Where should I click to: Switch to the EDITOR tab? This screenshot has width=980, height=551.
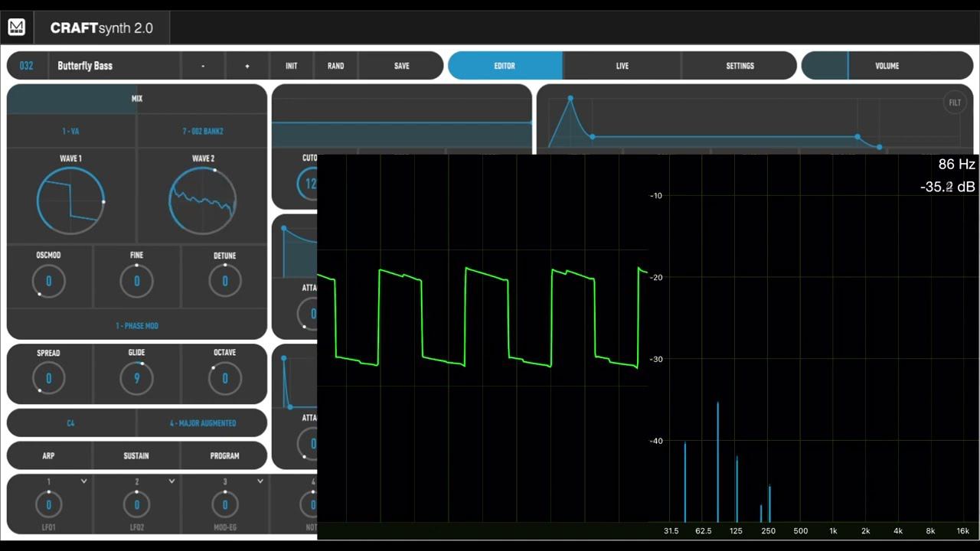pyautogui.click(x=505, y=66)
